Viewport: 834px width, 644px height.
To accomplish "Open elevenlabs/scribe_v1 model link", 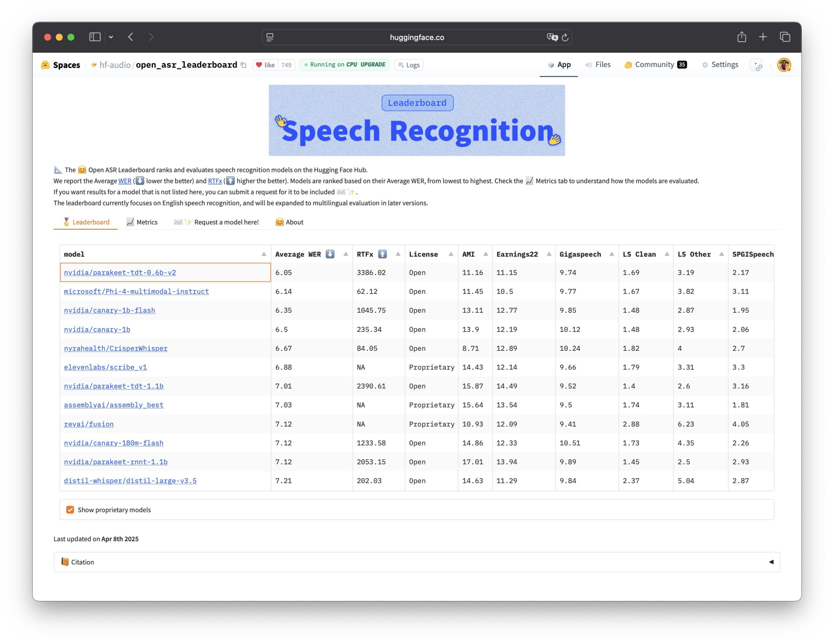I will pyautogui.click(x=106, y=367).
